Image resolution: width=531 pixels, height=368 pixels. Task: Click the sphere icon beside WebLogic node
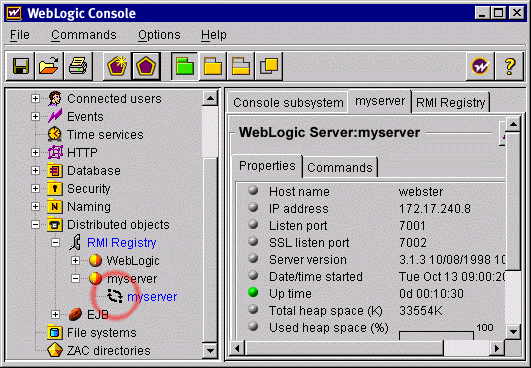(95, 260)
